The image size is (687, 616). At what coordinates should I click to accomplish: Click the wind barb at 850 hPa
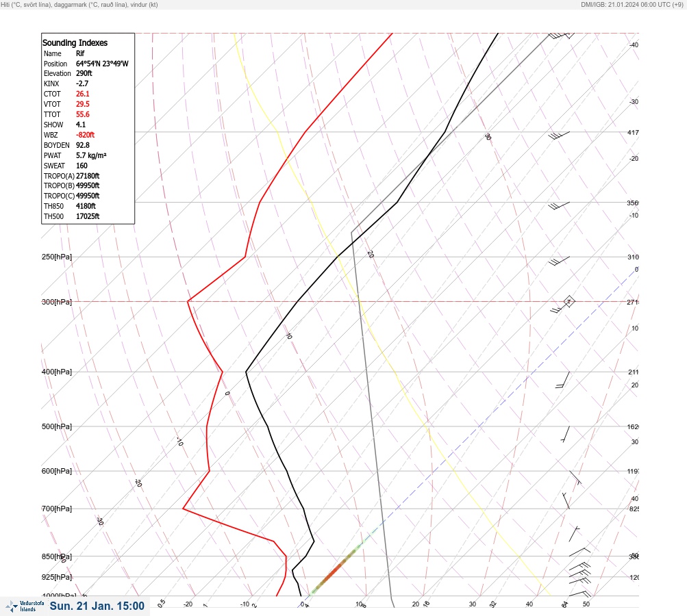click(x=579, y=552)
